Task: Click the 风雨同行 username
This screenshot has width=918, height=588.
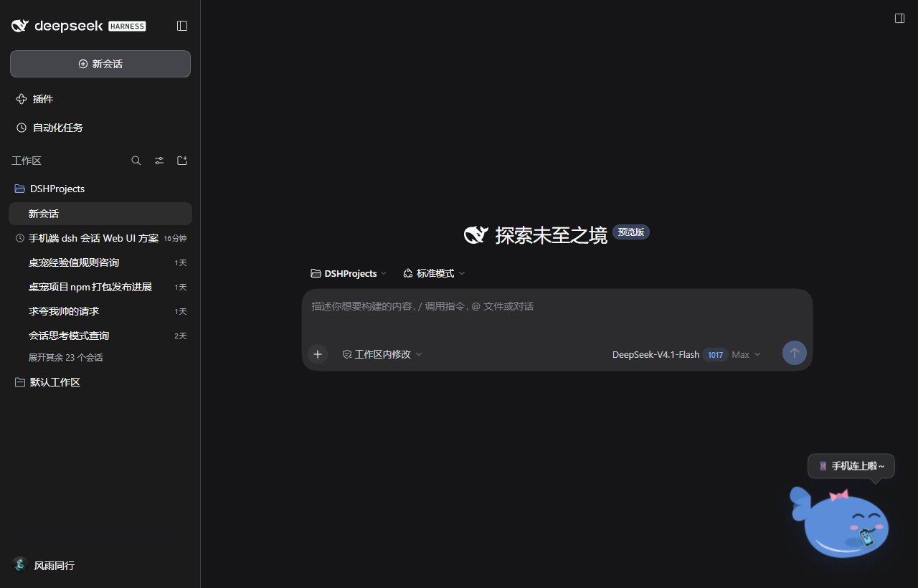Action: pos(55,566)
